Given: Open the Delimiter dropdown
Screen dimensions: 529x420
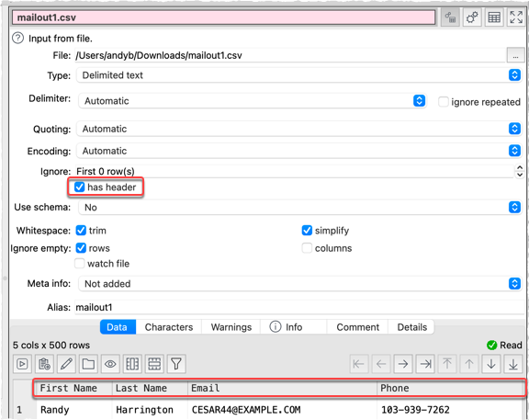Looking at the screenshot, I should (x=253, y=100).
